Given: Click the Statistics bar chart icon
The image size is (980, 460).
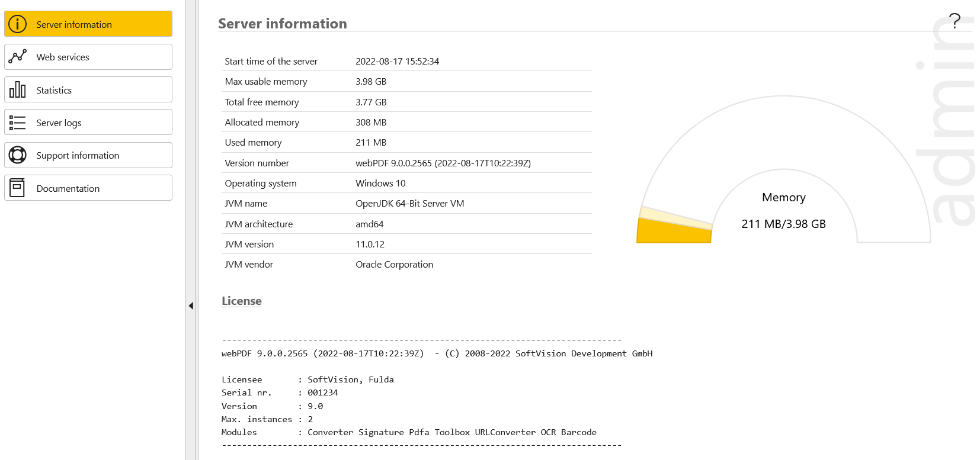Looking at the screenshot, I should pyautogui.click(x=18, y=90).
